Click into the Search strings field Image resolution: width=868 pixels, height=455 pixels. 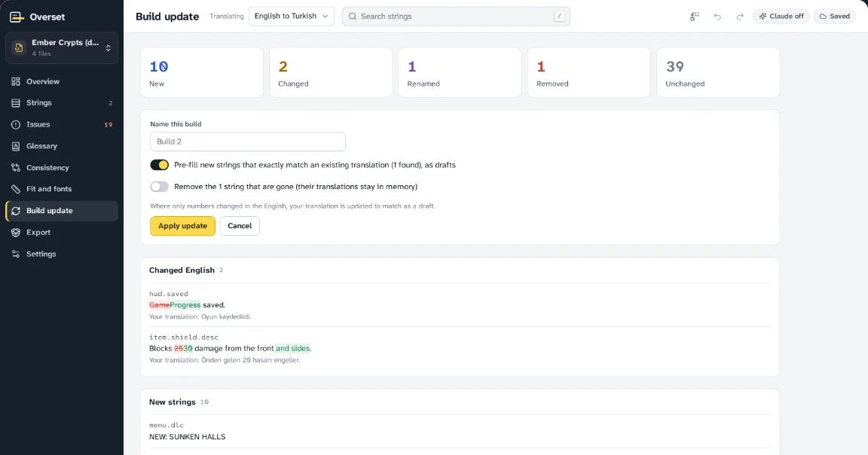[456, 16]
